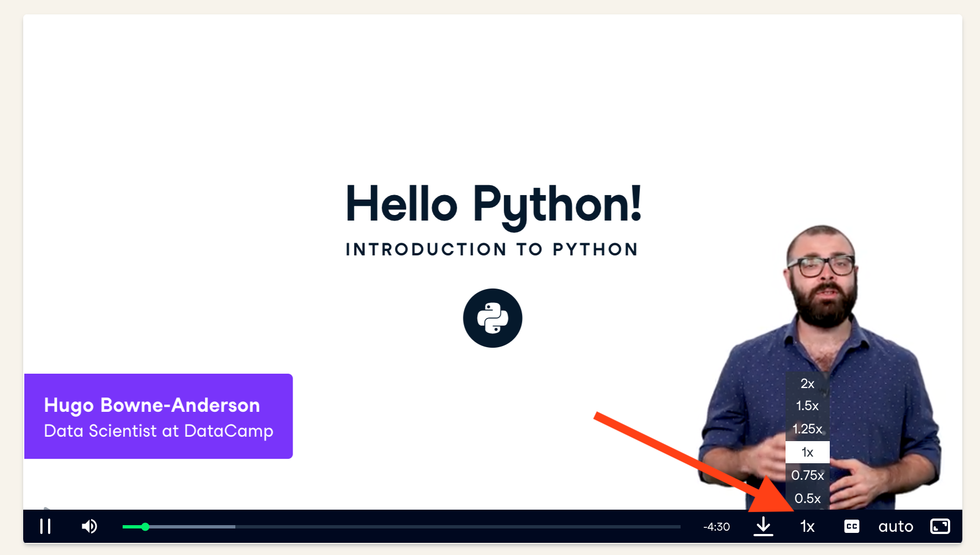Open the 1x speed control in player bar
Screen dimensions: 980x555
807,526
